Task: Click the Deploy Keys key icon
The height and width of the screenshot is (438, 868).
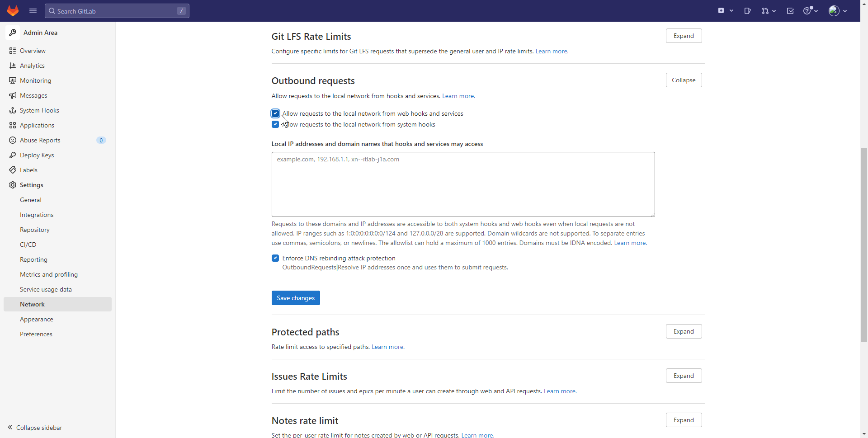Action: [x=13, y=155]
